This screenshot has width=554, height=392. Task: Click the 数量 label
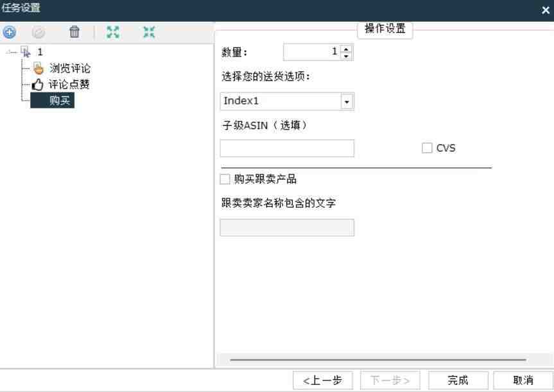coord(234,53)
